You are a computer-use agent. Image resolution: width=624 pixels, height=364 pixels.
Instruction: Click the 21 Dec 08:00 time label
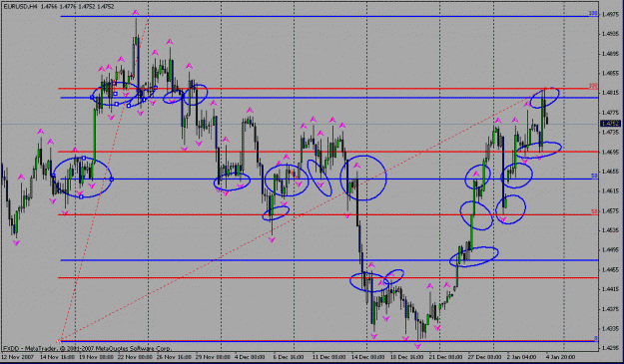coord(445,357)
